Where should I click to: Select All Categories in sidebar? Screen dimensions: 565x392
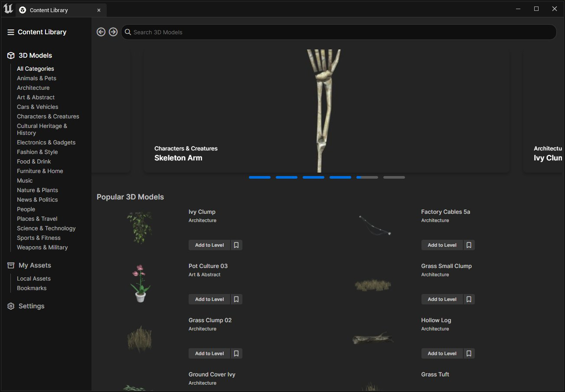pos(36,69)
